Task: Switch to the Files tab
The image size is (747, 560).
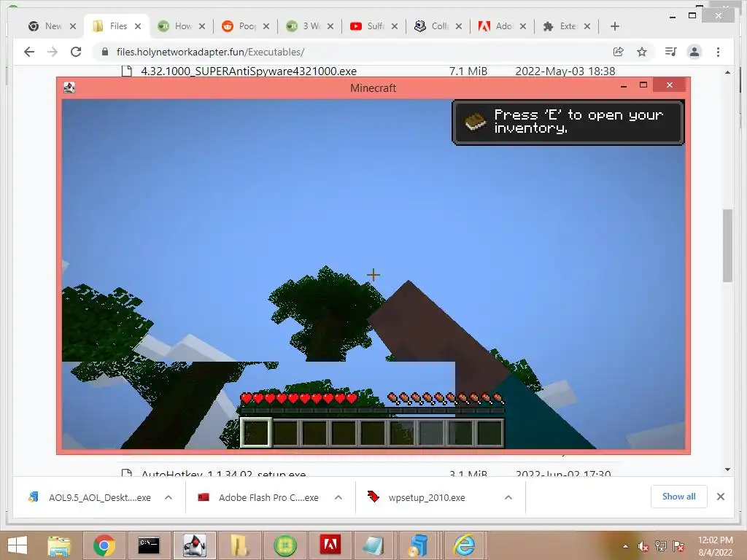Action: (117, 26)
